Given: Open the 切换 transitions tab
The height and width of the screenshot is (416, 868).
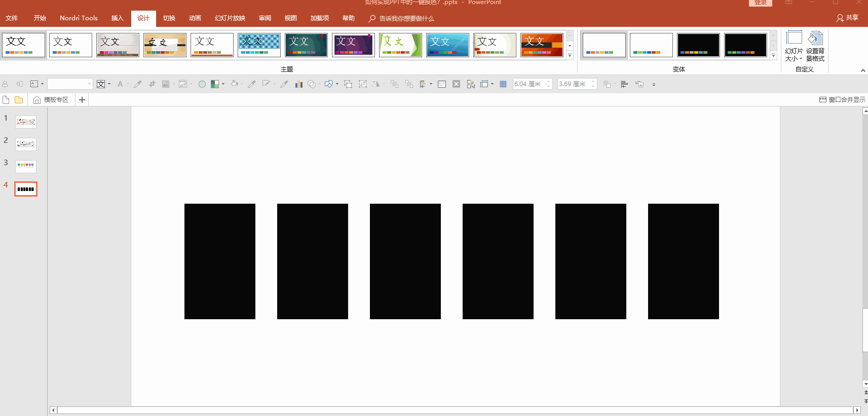Looking at the screenshot, I should pos(169,18).
